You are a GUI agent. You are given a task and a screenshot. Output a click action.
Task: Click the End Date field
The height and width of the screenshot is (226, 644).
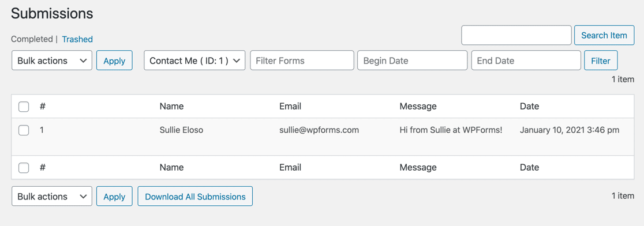point(526,61)
